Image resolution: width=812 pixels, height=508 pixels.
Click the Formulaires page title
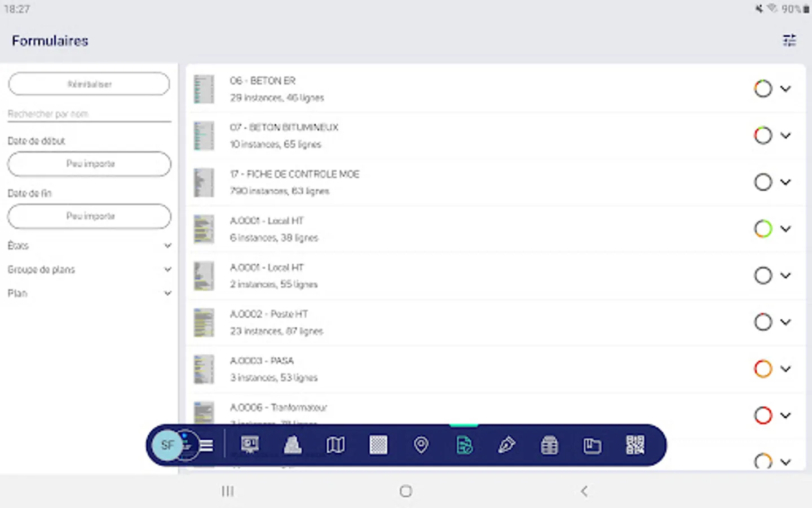coord(50,41)
